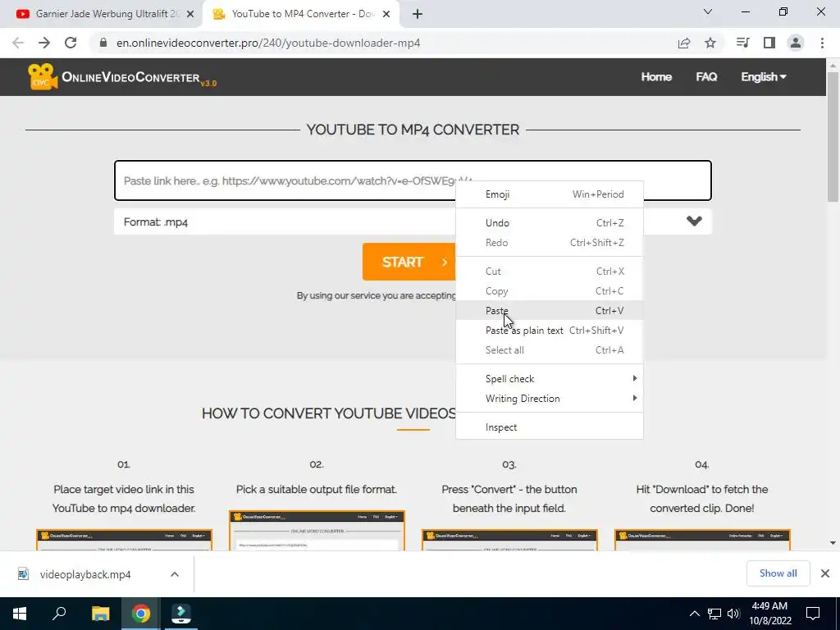Open a new tab with plus button
Screen dimensions: 840x630
[x=418, y=14]
